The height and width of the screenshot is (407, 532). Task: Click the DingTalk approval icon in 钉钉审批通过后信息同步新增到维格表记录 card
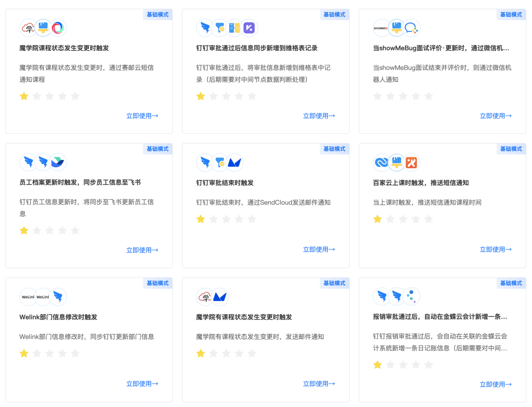pyautogui.click(x=220, y=28)
